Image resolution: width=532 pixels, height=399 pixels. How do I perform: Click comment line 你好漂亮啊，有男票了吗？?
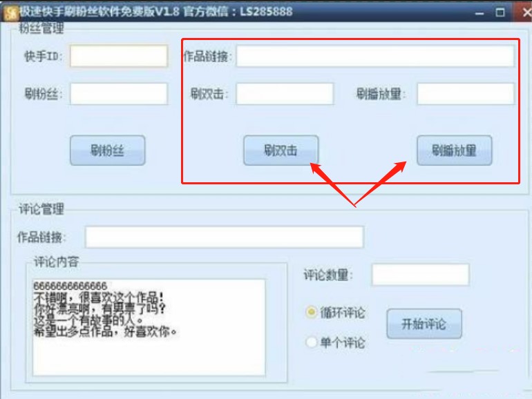click(x=99, y=309)
